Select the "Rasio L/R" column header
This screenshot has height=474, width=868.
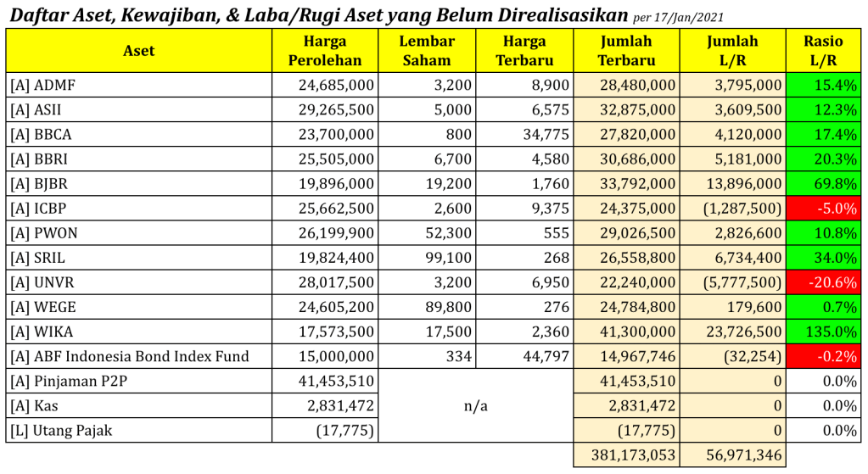click(x=823, y=51)
